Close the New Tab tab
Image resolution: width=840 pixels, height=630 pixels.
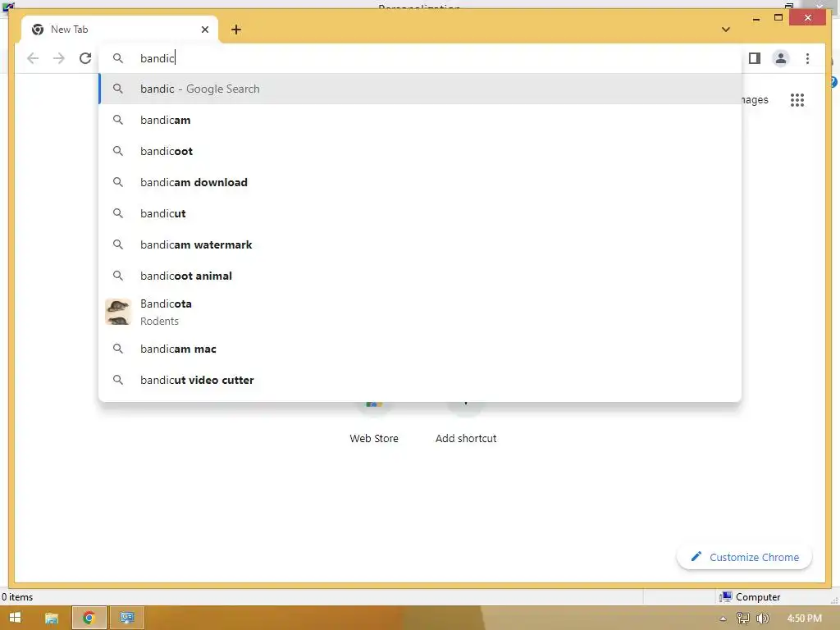coord(204,30)
